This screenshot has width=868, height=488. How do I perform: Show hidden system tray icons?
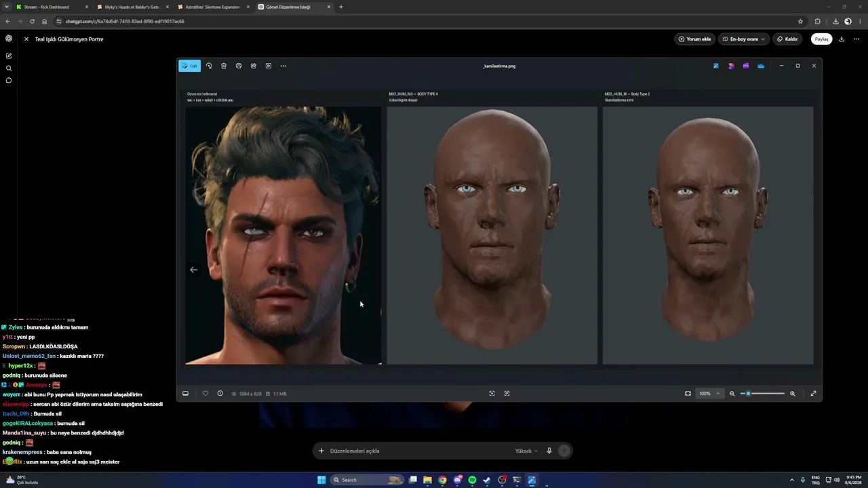(791, 480)
